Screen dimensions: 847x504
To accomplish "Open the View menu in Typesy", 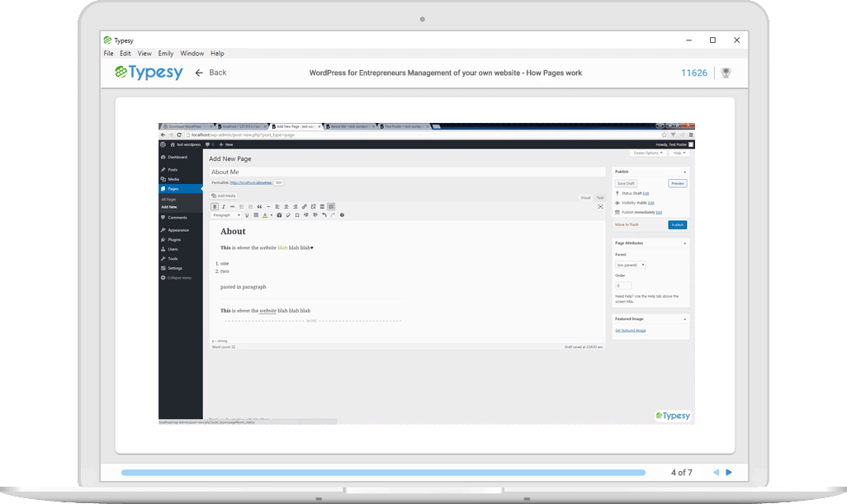I will tap(144, 54).
